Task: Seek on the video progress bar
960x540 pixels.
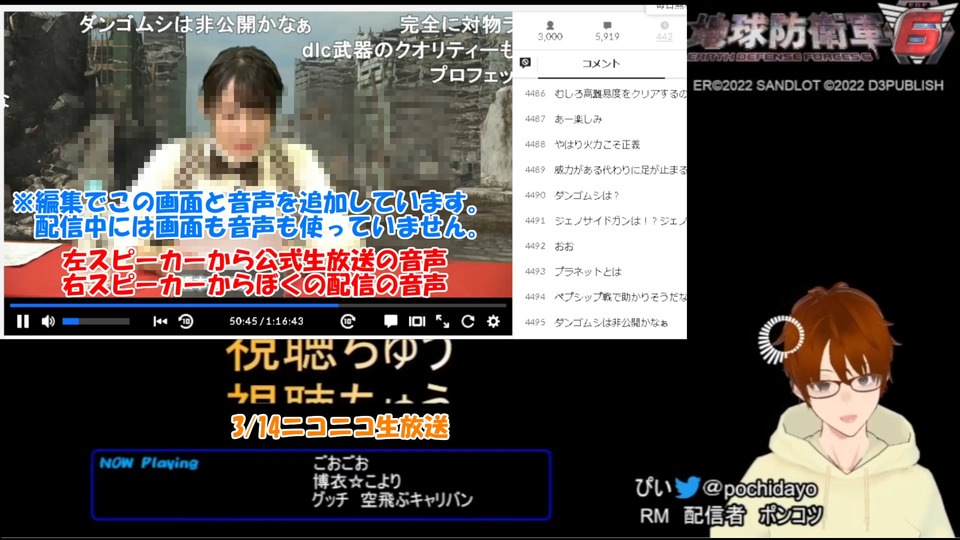Action: [x=258, y=304]
